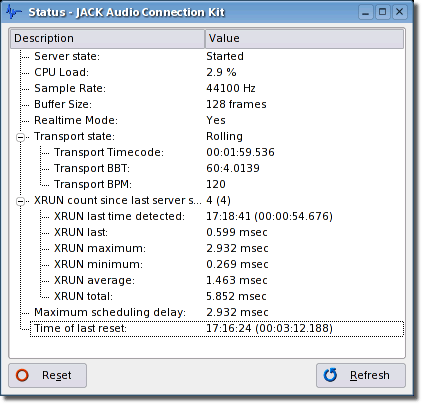The image size is (422, 404).
Task: Close the Status window
Action: click(400, 12)
